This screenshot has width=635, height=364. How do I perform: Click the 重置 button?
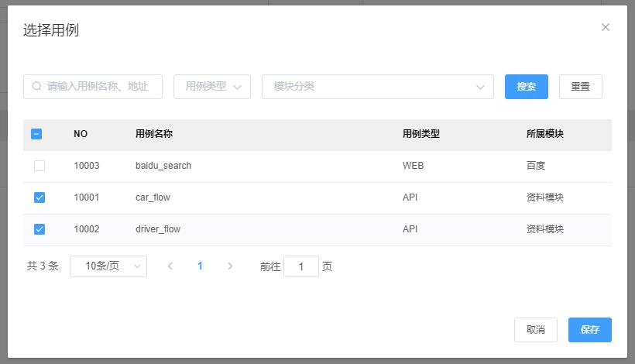click(x=581, y=87)
